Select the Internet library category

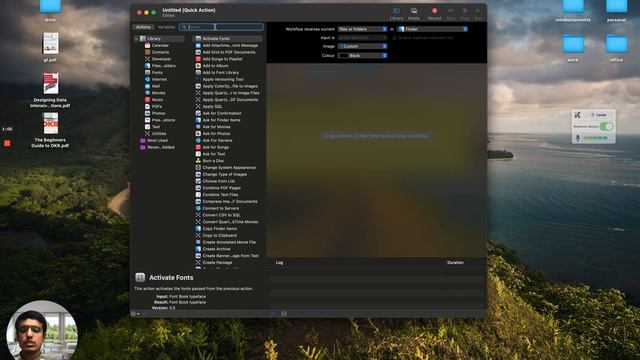[x=156, y=79]
